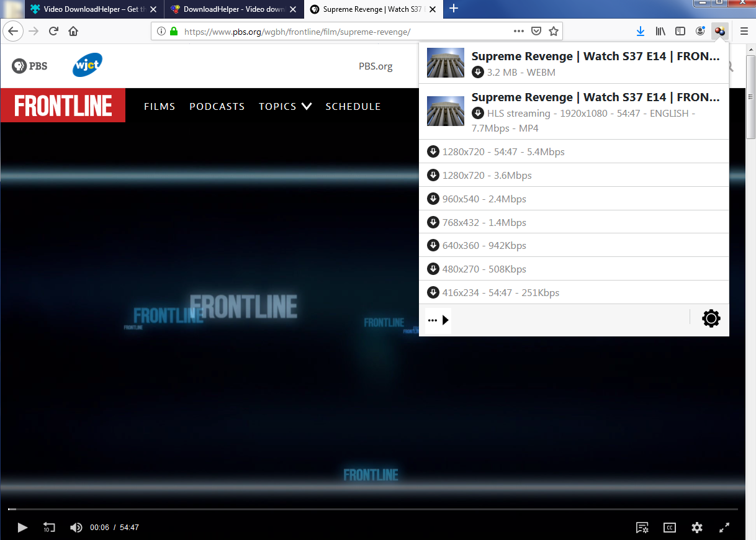Image resolution: width=756 pixels, height=540 pixels.
Task: Select the Supreme Revenge tab
Action: 374,9
